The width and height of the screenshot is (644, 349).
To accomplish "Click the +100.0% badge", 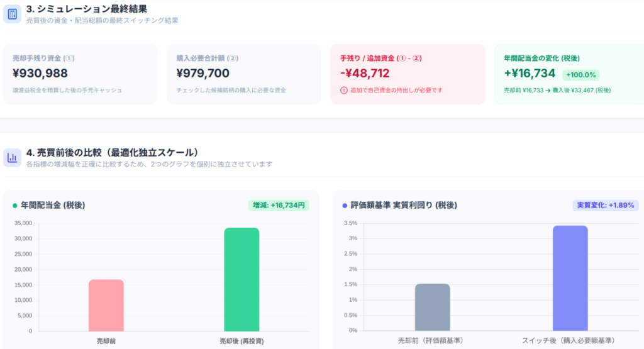I will [580, 75].
